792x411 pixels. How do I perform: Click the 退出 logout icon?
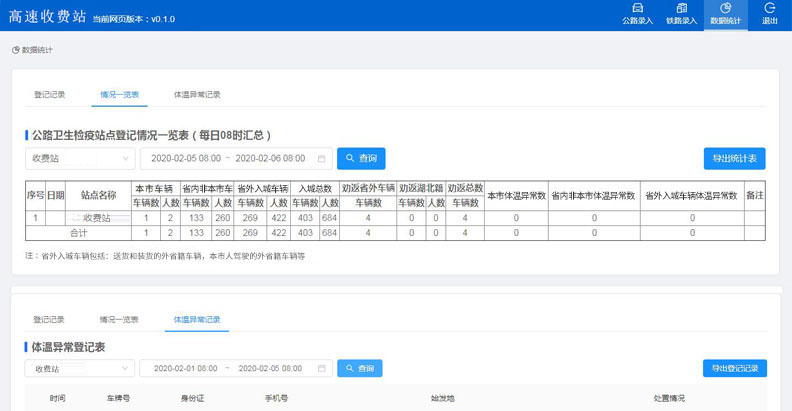769,9
